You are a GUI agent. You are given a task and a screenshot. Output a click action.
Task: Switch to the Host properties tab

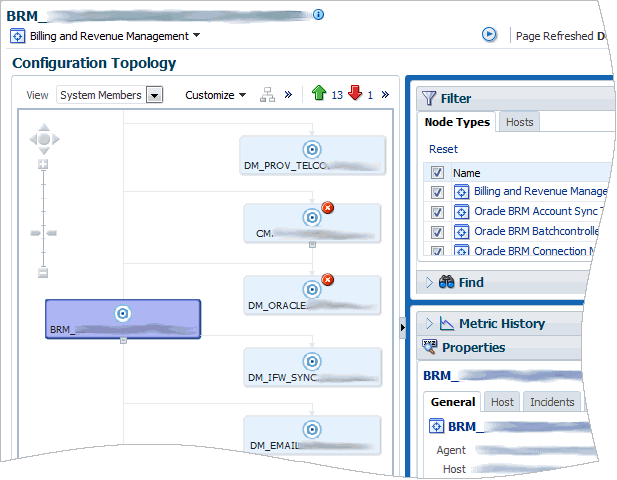[502, 402]
